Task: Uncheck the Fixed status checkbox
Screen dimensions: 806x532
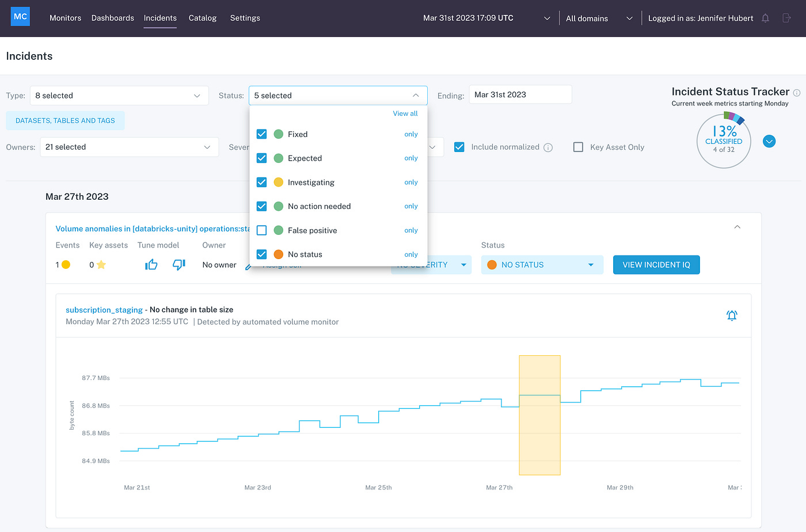Action: pyautogui.click(x=261, y=134)
